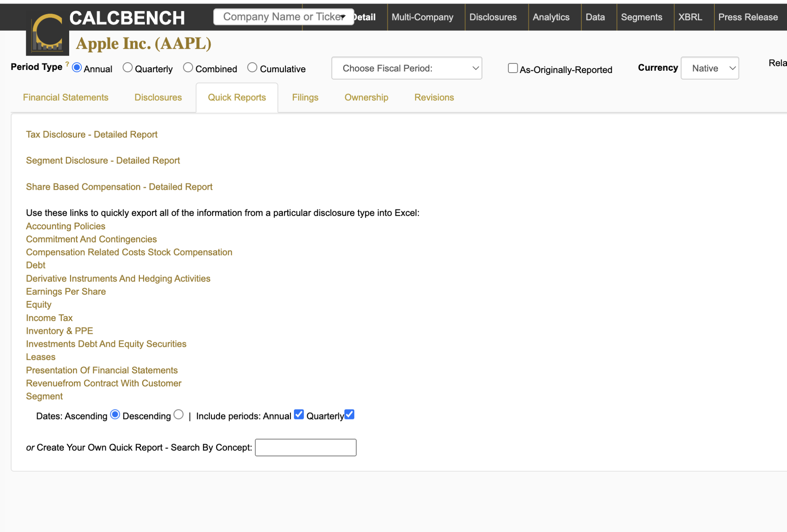Open Share Based Compensation Detailed Report
This screenshot has width=787, height=532.
click(119, 187)
